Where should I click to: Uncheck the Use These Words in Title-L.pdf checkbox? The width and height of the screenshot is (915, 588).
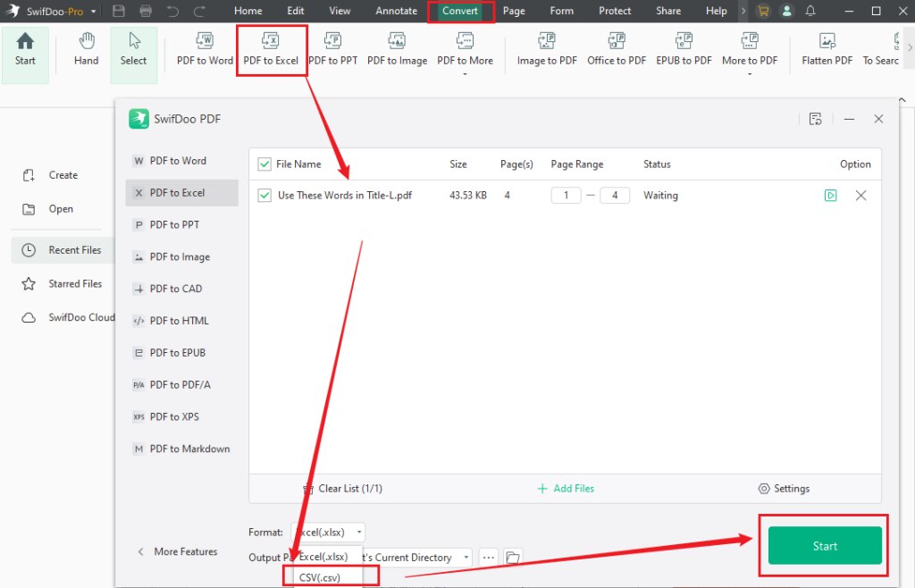pos(264,196)
